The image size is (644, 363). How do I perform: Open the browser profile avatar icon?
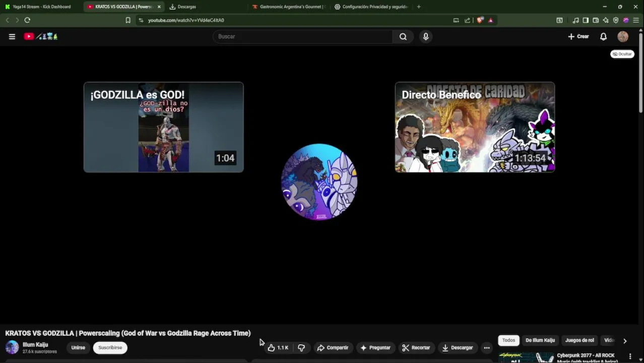click(626, 20)
